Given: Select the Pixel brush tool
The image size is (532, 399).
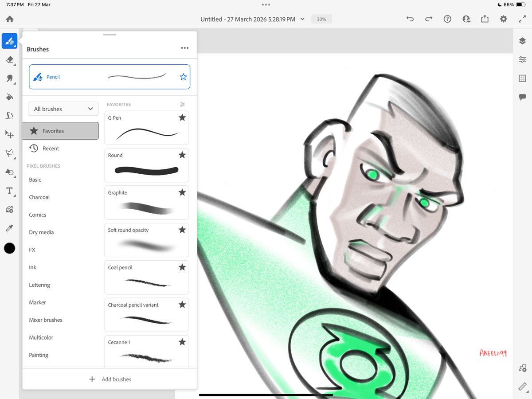Looking at the screenshot, I should coord(10,41).
